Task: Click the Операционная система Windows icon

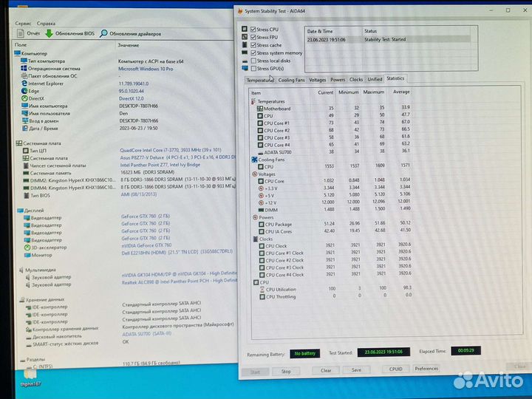Action: pos(24,68)
